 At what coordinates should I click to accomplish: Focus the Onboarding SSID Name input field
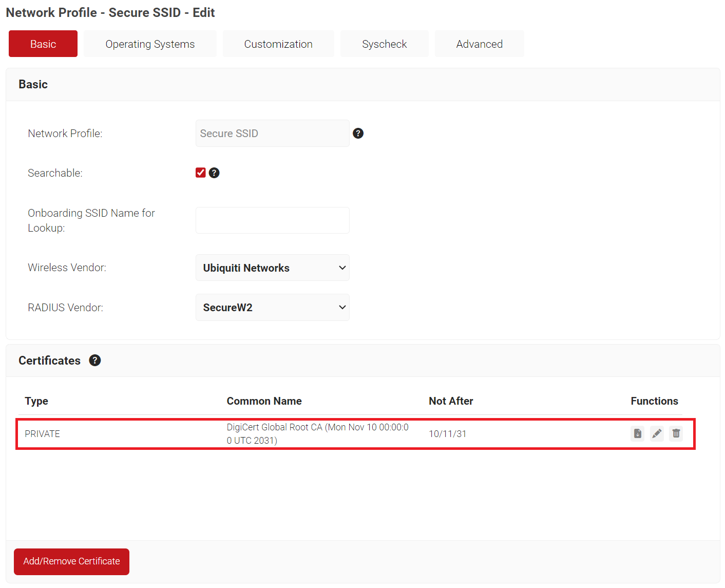coord(272,220)
